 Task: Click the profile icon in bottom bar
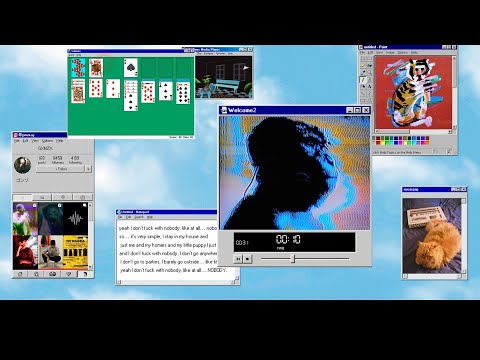coord(85,274)
